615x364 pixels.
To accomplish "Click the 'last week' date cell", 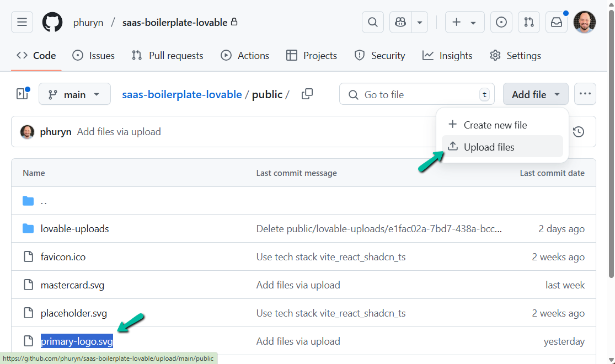I will coord(565,285).
